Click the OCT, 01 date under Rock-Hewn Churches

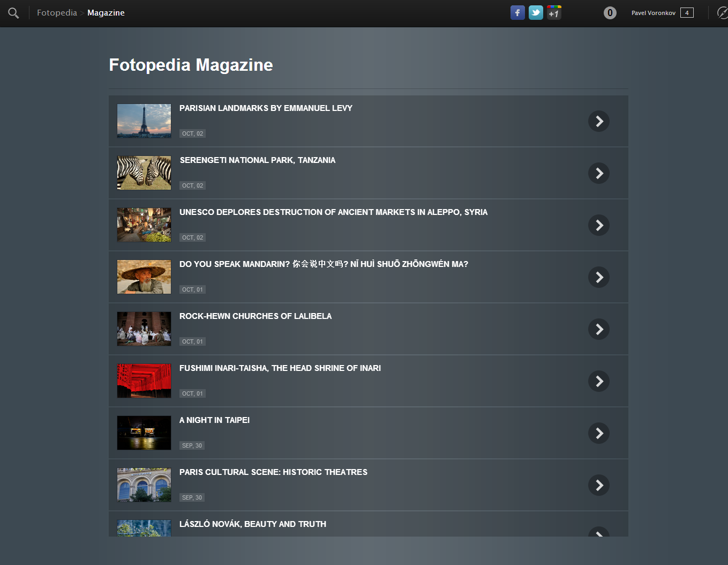click(192, 341)
